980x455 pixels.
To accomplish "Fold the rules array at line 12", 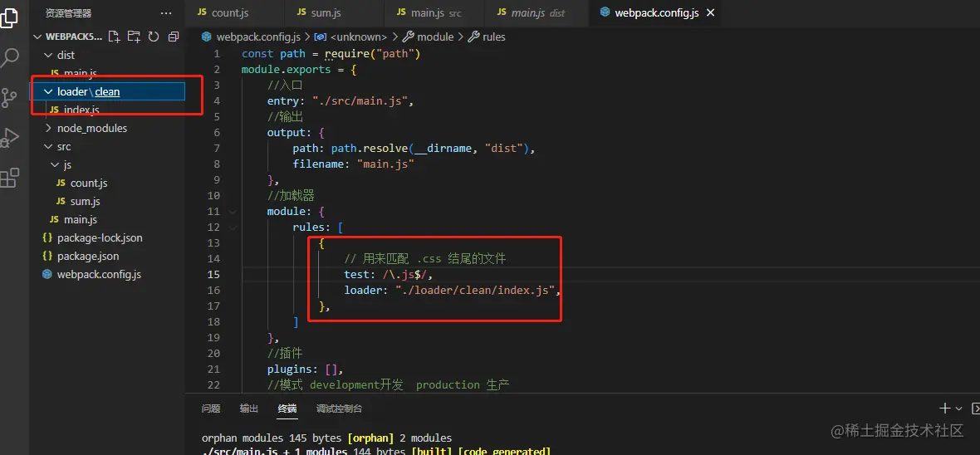I will (233, 227).
